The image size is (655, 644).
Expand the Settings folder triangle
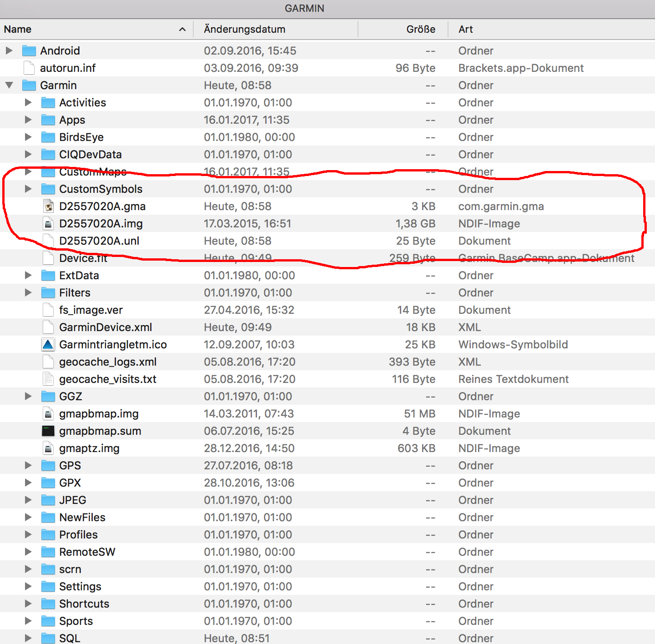pos(28,586)
